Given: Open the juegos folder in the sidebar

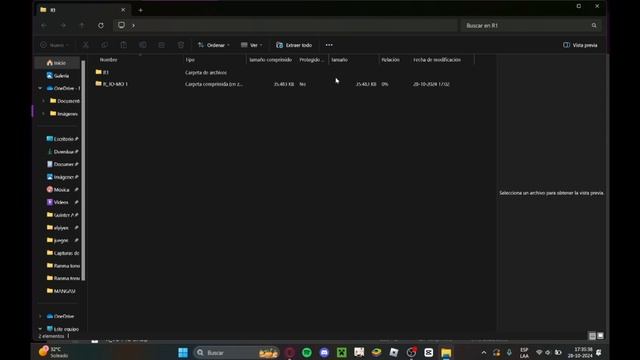Looking at the screenshot, I should click(62, 240).
